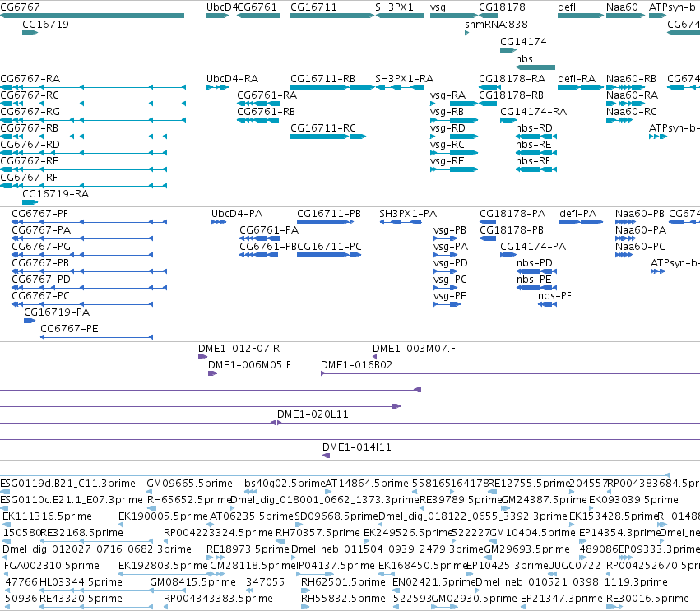Click protein Naa60-PA
The width and height of the screenshot is (700, 611).
click(625, 238)
